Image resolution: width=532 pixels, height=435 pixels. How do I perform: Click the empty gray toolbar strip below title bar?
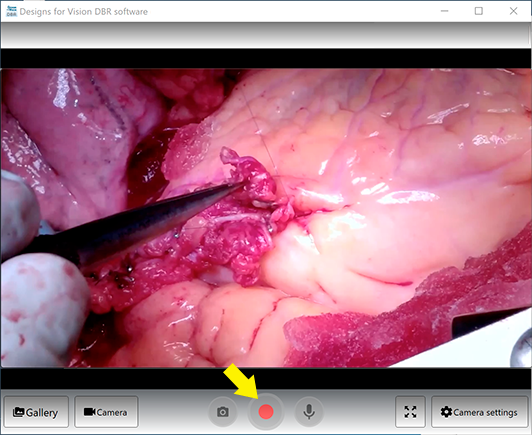click(266, 35)
